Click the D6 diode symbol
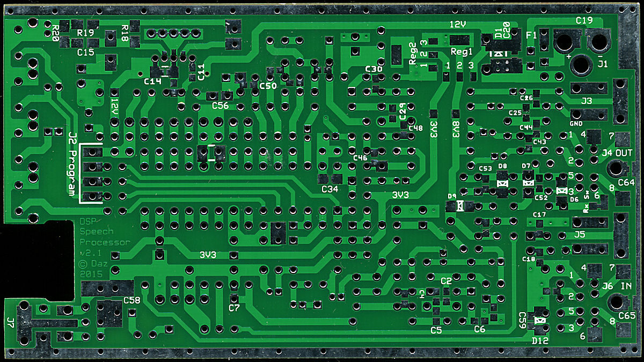 [562, 190]
